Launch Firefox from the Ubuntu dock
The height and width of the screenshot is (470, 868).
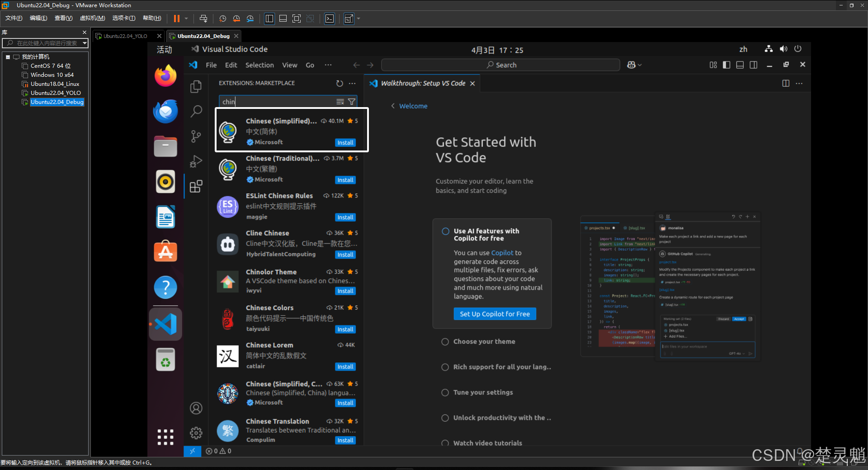(x=165, y=75)
